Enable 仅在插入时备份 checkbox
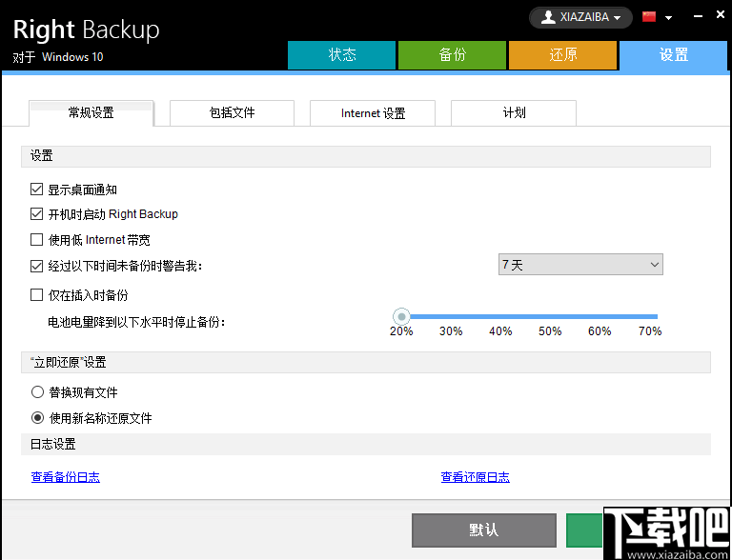The image size is (732, 560). [36, 295]
